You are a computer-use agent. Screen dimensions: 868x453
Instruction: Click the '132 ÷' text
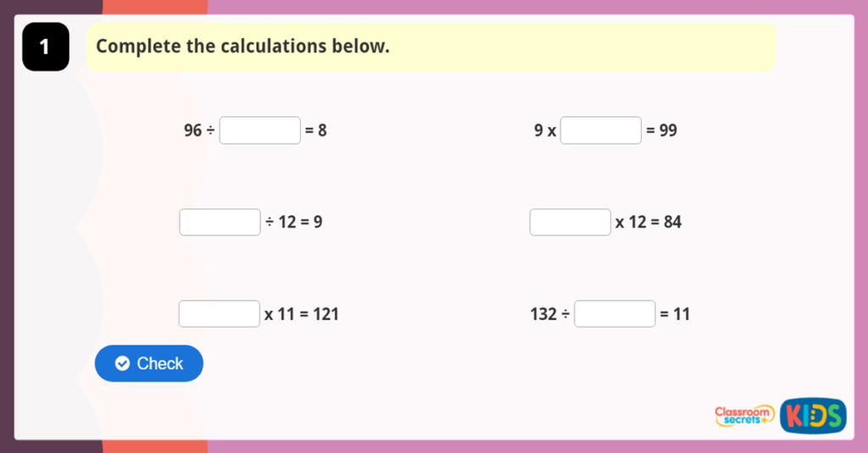(x=550, y=314)
